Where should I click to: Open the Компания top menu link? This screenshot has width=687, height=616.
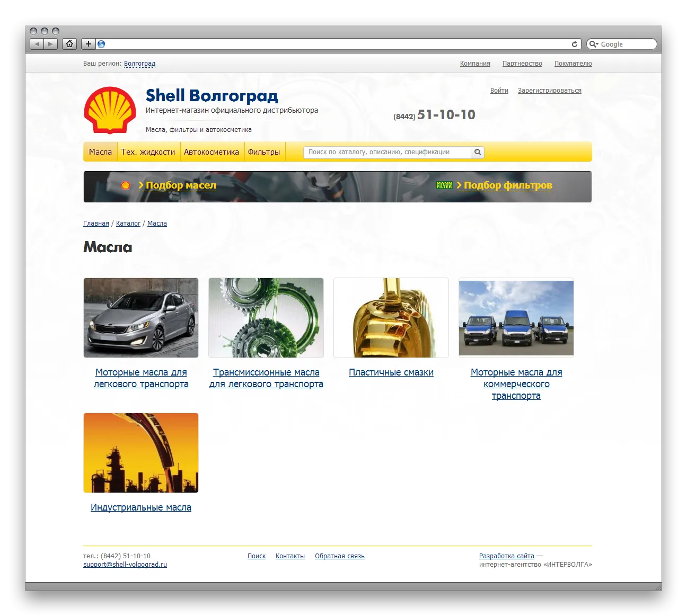(475, 64)
